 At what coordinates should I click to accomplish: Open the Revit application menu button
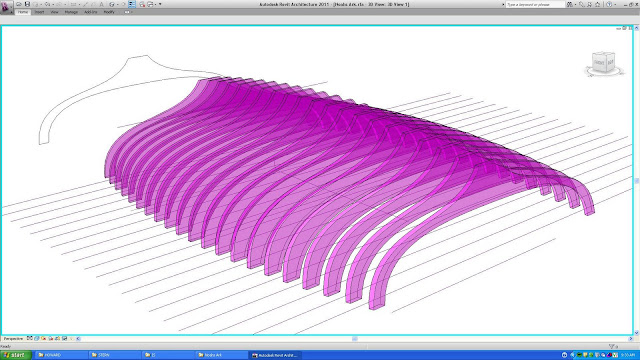tap(6, 7)
